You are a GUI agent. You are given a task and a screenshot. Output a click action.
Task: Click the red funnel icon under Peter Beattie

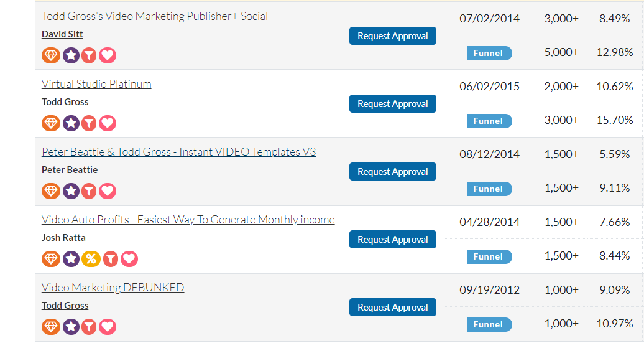89,191
